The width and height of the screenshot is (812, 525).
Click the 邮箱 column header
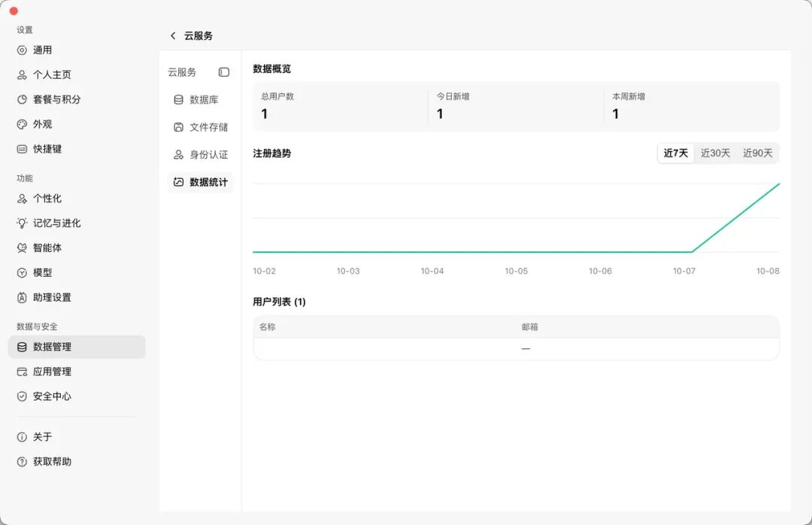click(530, 327)
